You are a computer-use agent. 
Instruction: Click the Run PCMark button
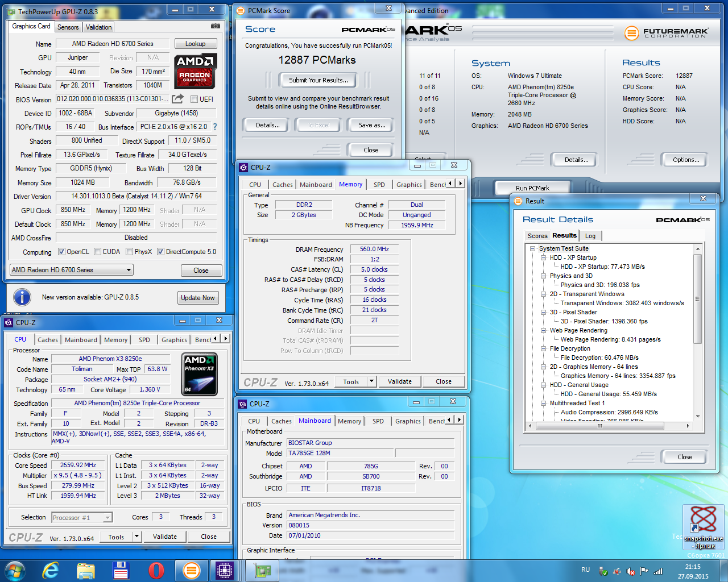point(532,188)
